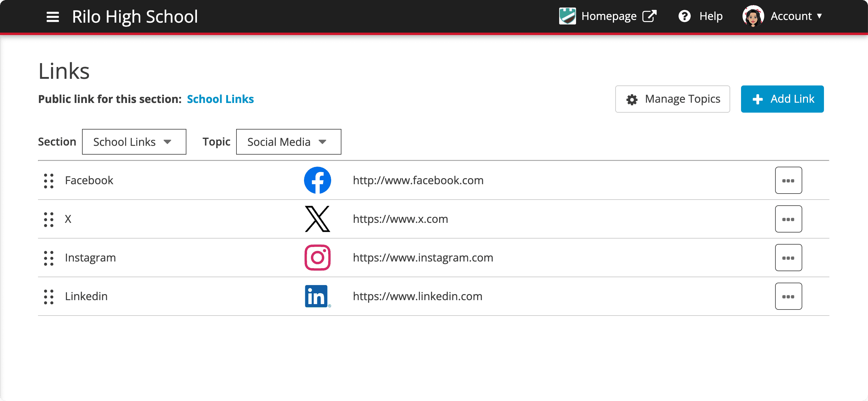The height and width of the screenshot is (401, 868).
Task: Open the Help question mark icon
Action: pos(685,16)
